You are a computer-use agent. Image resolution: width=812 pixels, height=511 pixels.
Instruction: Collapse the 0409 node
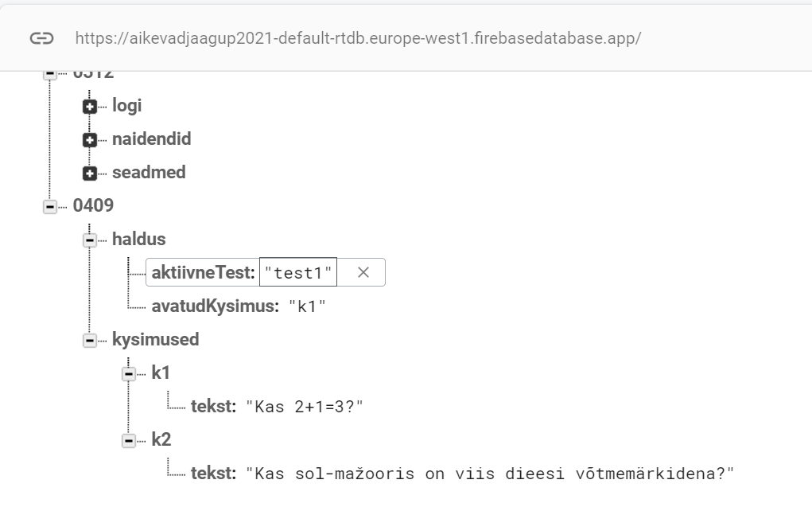click(x=50, y=207)
